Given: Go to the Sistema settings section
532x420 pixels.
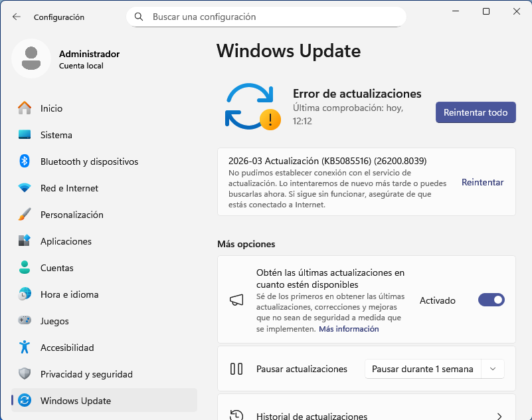Looking at the screenshot, I should coord(56,135).
